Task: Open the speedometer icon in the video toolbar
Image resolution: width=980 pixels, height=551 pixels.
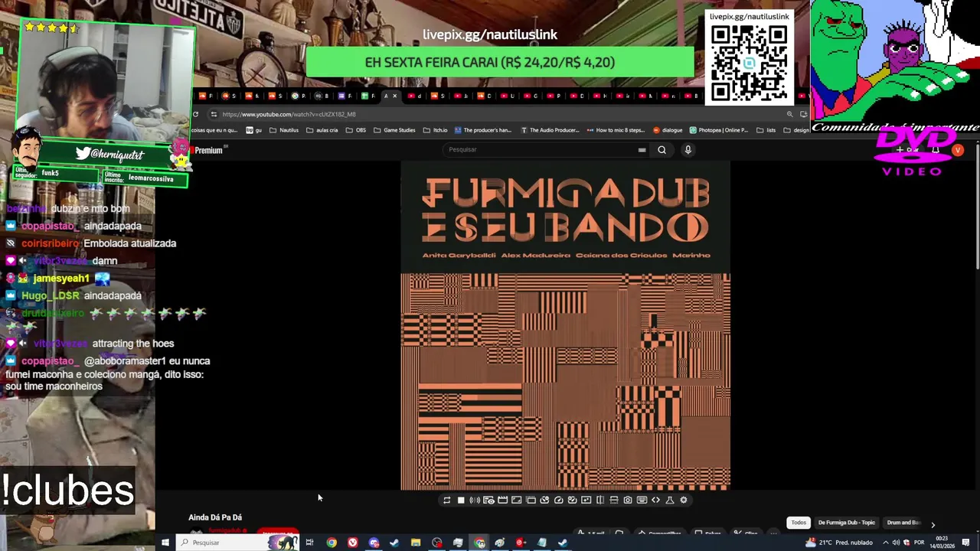Action: point(559,500)
